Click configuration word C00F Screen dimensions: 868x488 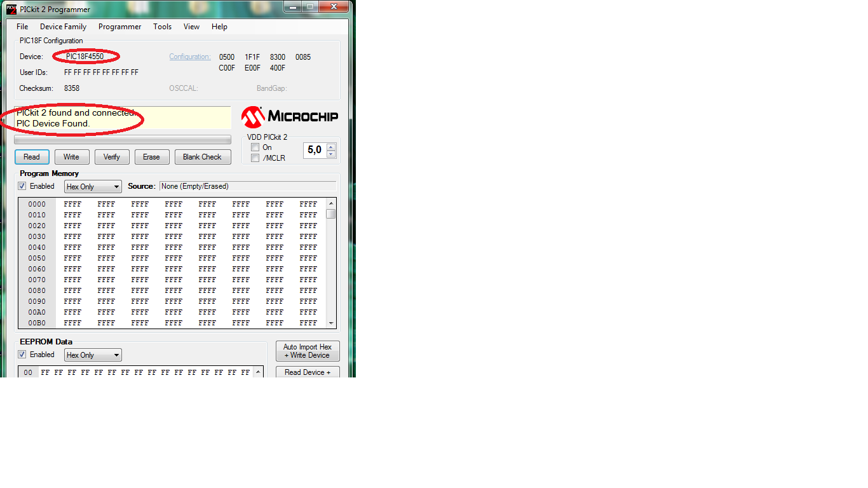point(227,68)
